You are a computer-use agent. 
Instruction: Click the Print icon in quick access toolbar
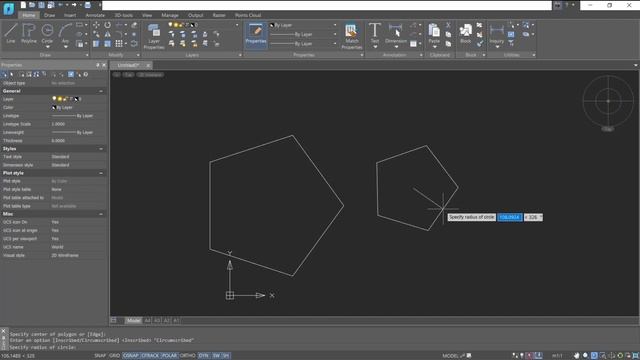click(87, 5)
